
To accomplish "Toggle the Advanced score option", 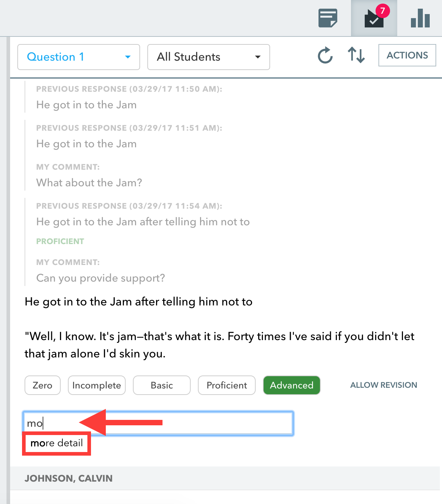I will pos(292,385).
